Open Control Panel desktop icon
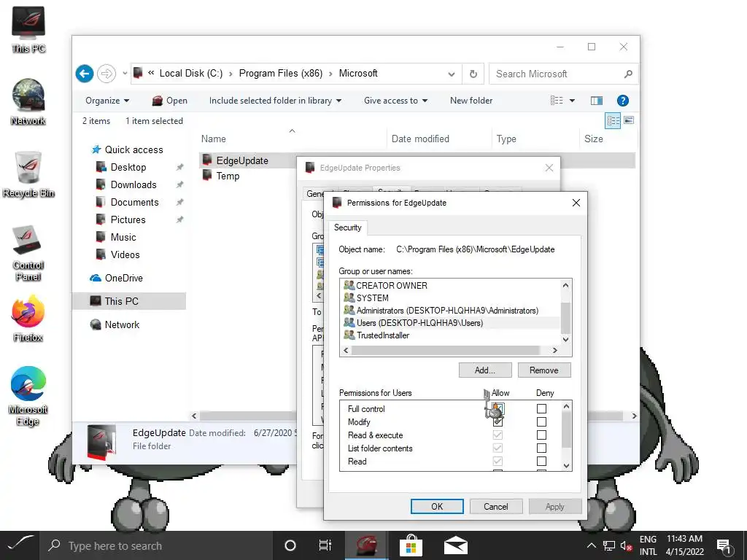This screenshot has height=560, width=747. (28, 252)
